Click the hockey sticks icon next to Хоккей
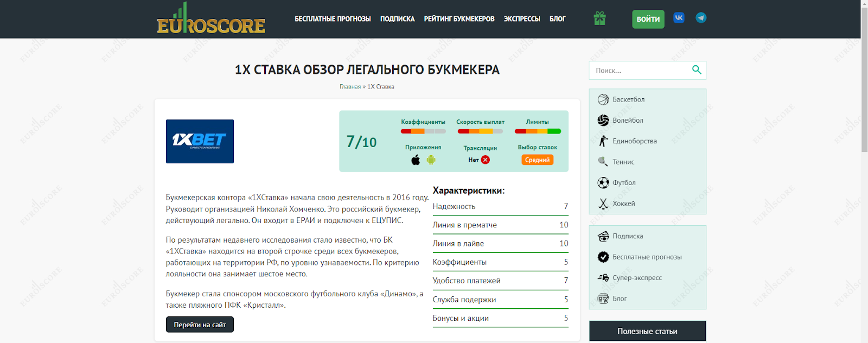Screen dimensions: 868x343 point(603,204)
